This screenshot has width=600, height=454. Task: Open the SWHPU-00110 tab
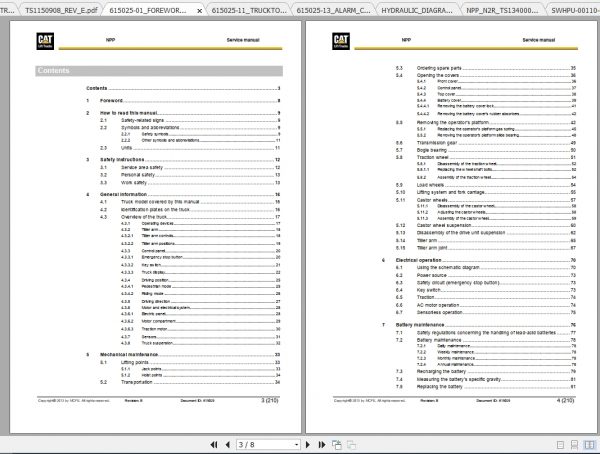573,10
